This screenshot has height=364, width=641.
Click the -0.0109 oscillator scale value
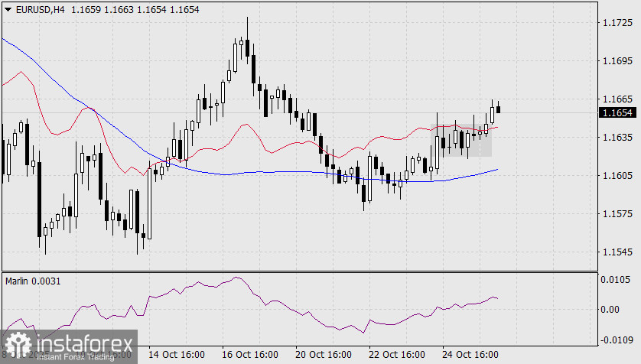(617, 340)
